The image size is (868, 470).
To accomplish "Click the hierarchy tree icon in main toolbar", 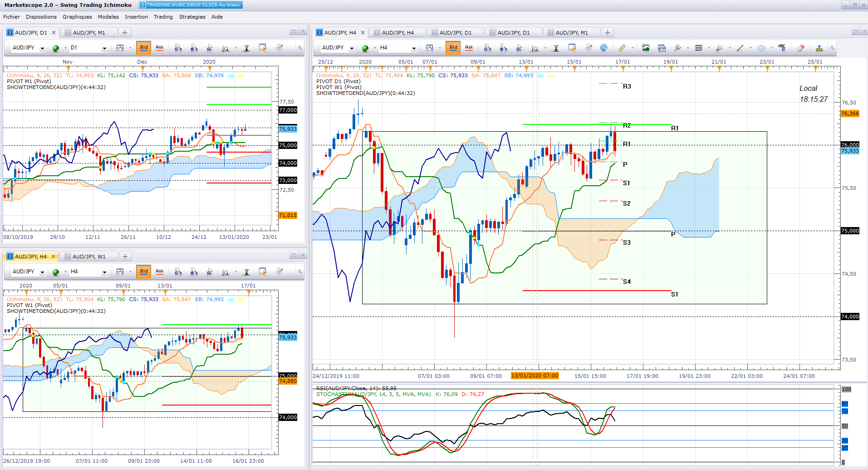I will (819, 48).
